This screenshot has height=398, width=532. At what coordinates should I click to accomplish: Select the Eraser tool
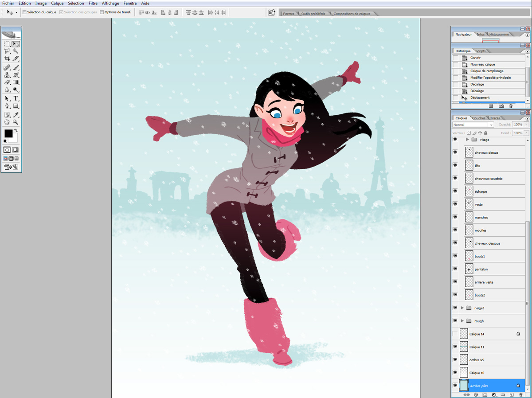[x=7, y=82]
